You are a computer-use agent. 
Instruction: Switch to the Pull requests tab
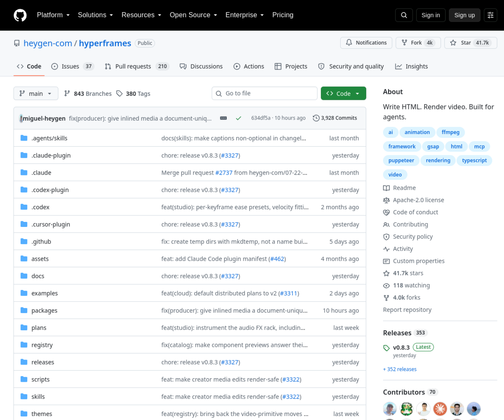pyautogui.click(x=137, y=66)
